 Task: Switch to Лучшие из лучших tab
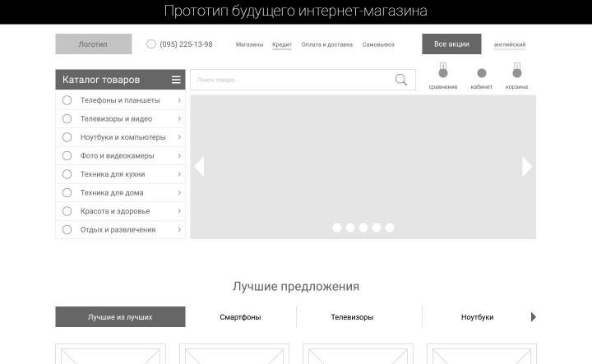120,317
